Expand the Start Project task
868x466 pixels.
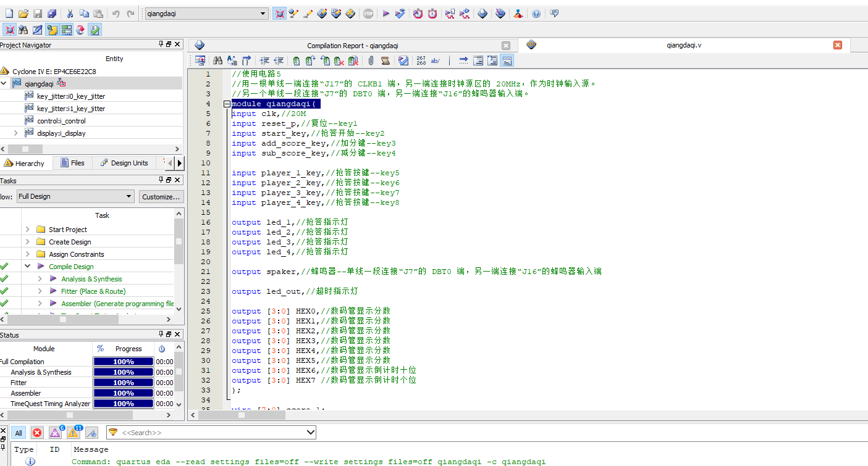[x=28, y=230]
